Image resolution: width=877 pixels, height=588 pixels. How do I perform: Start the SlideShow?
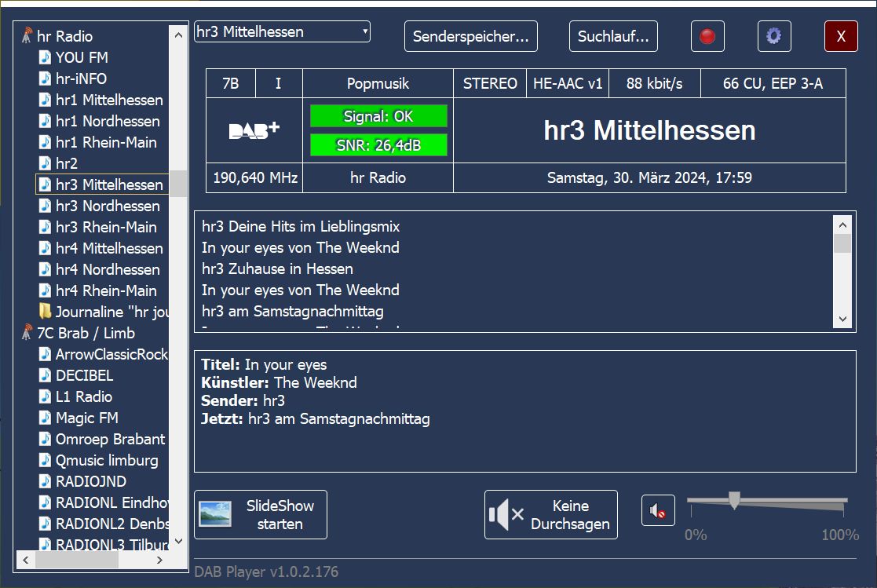pos(261,515)
